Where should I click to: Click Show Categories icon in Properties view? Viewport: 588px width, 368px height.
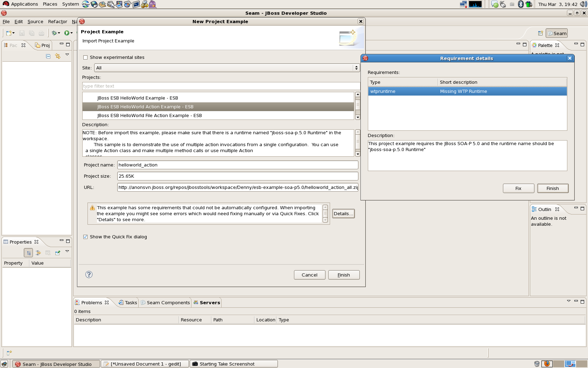coord(28,253)
